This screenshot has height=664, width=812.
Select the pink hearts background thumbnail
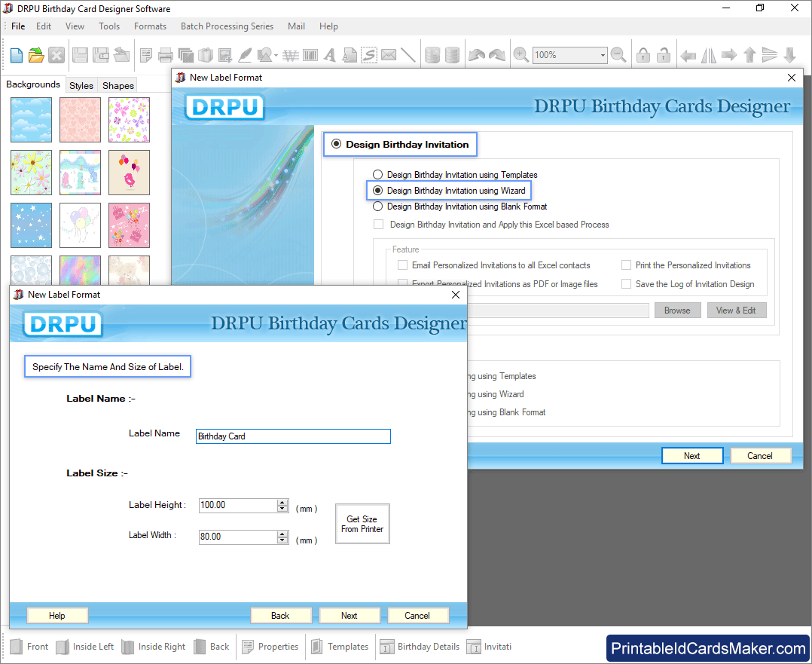click(81, 120)
